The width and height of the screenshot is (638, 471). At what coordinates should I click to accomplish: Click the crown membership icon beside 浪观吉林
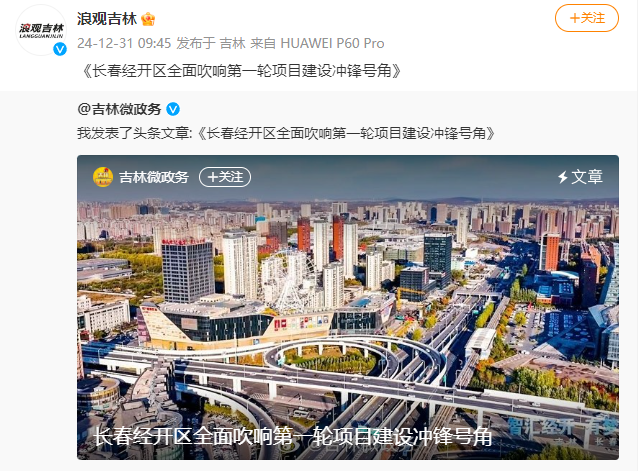pos(148,19)
